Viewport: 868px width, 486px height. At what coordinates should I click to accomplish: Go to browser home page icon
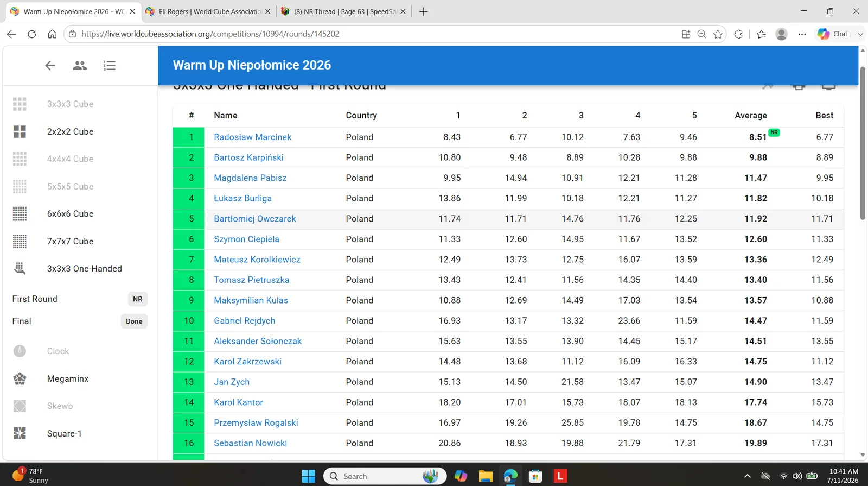click(52, 34)
